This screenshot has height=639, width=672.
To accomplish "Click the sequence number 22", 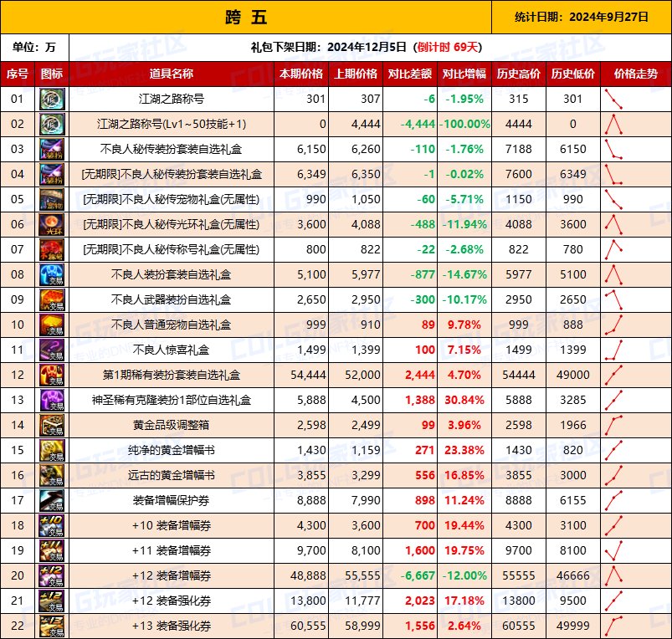I will point(18,626).
